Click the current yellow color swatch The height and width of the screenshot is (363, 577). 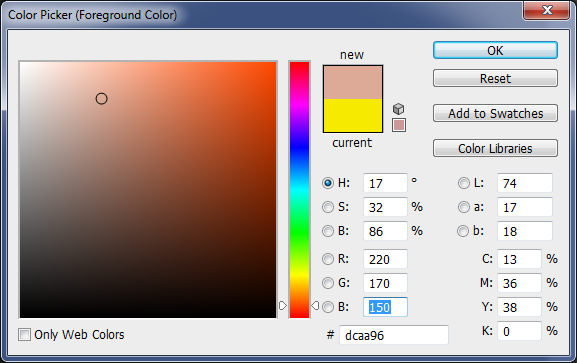[353, 116]
